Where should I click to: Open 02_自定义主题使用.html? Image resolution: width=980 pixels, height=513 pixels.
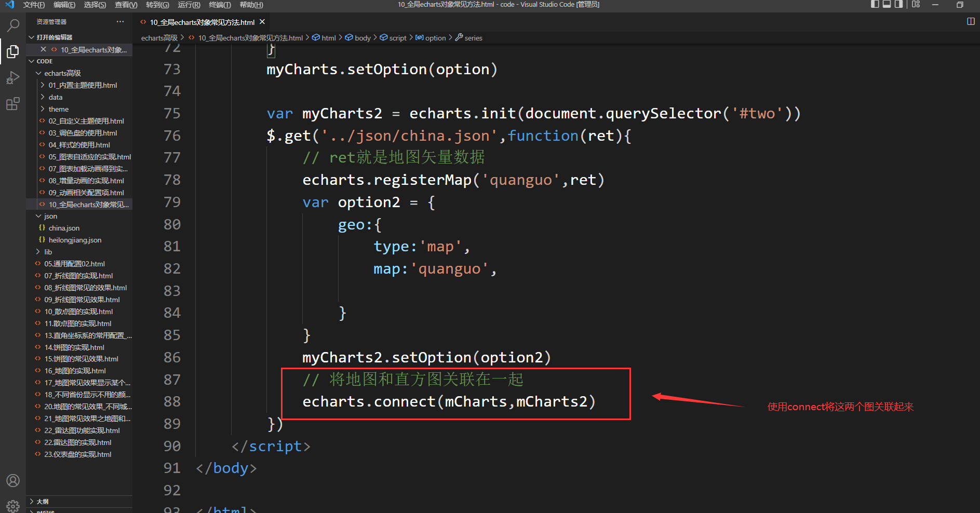86,121
